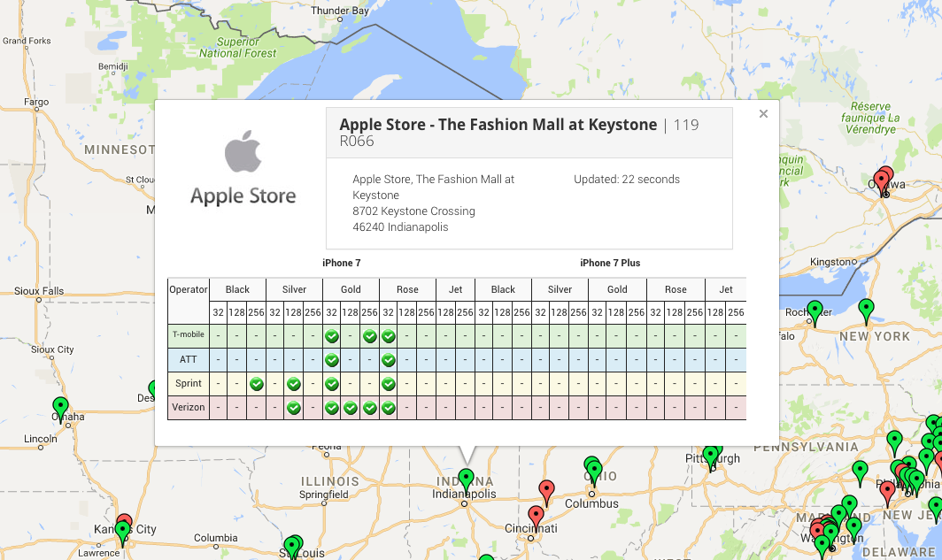The width and height of the screenshot is (942, 560).
Task: Click the 'Grand Forks' map label
Action: click(x=27, y=40)
